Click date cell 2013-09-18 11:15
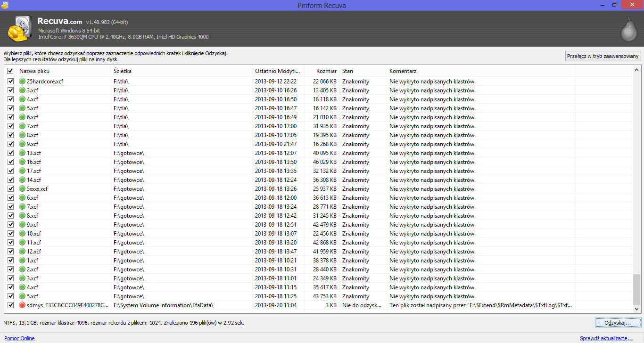Viewport: 644px width, 343px height. [x=276, y=287]
